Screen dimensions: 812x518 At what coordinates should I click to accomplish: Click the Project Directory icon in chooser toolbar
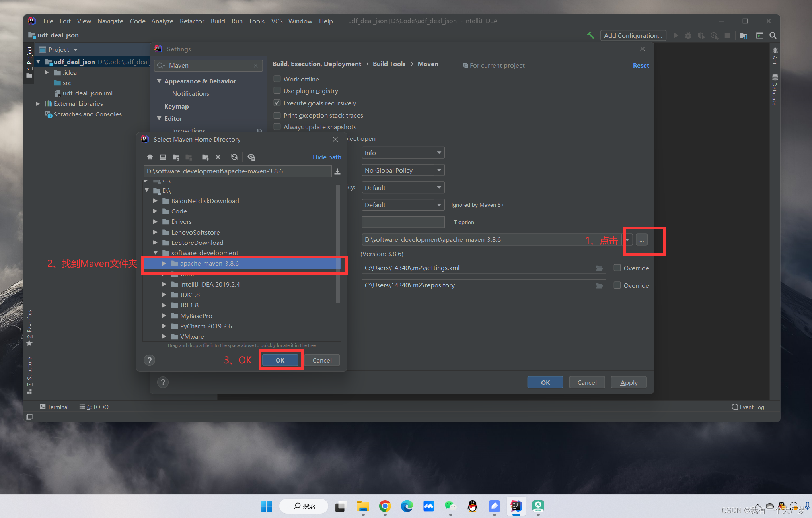click(176, 157)
